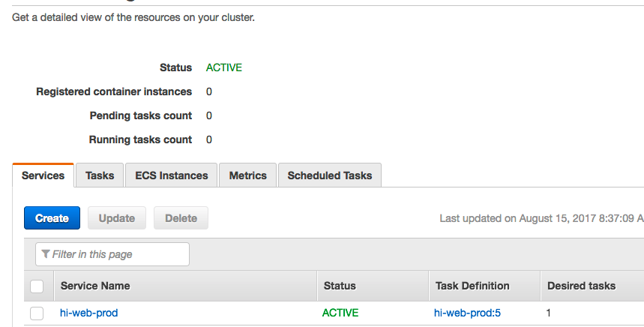Sort by Service Name column header
Screen dimensions: 644x327
pyautogui.click(x=95, y=286)
